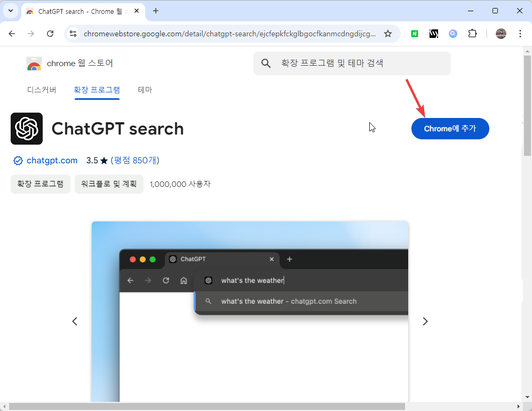
Task: Click the Web Store search magnifier icon
Action: (266, 63)
